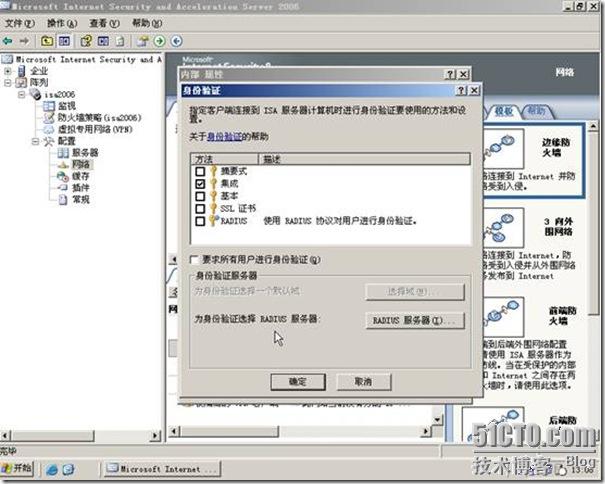The width and height of the screenshot is (605, 484).
Task: Enable the 摘要式 authentication checkbox
Action: coord(200,171)
